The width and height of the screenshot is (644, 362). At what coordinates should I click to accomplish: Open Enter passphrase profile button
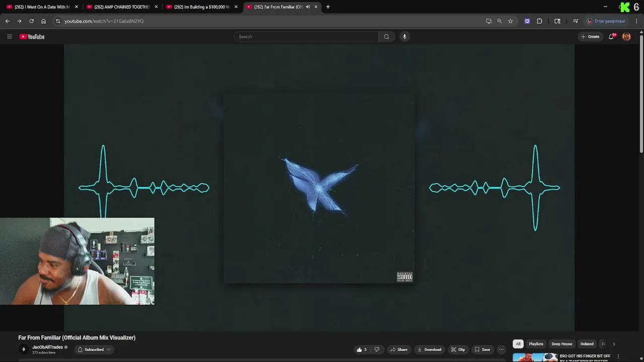(606, 21)
